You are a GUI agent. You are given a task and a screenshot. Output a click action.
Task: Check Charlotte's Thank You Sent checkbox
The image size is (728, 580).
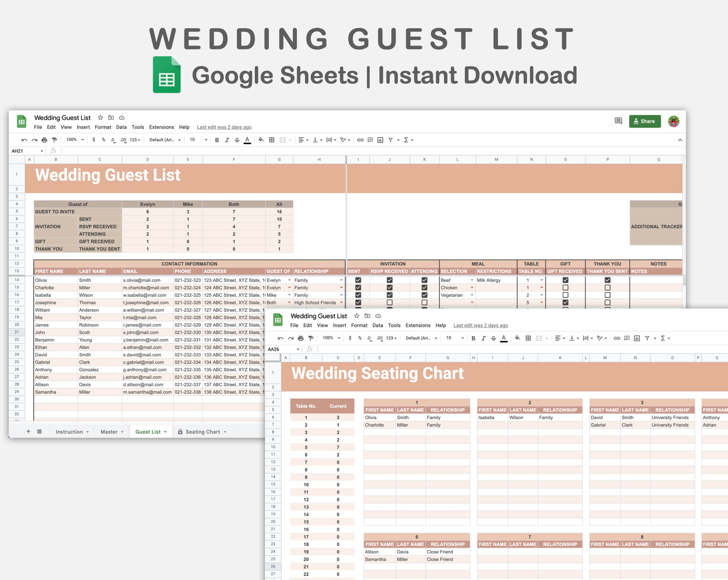608,288
